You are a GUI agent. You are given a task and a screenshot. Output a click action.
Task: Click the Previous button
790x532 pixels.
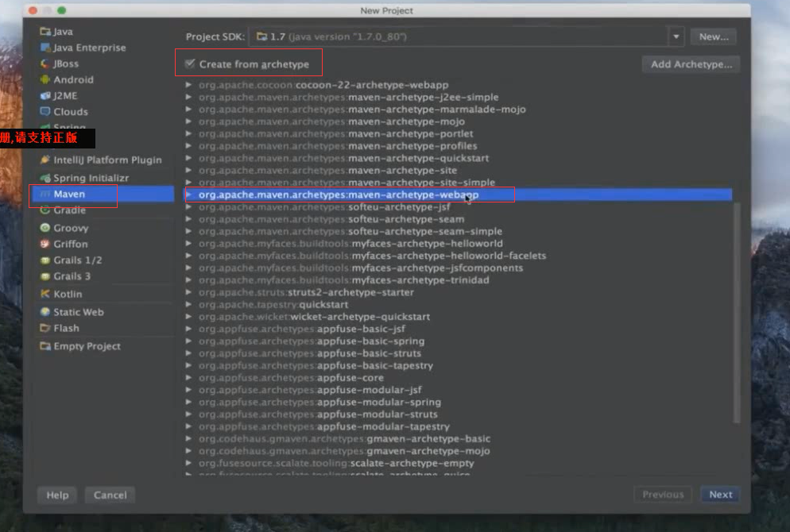[663, 495]
